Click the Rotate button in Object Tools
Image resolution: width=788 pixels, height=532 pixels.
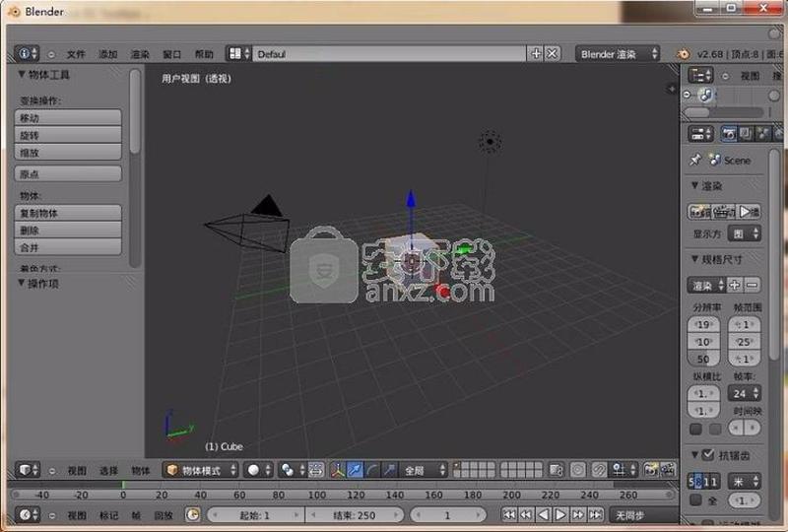coord(68,135)
